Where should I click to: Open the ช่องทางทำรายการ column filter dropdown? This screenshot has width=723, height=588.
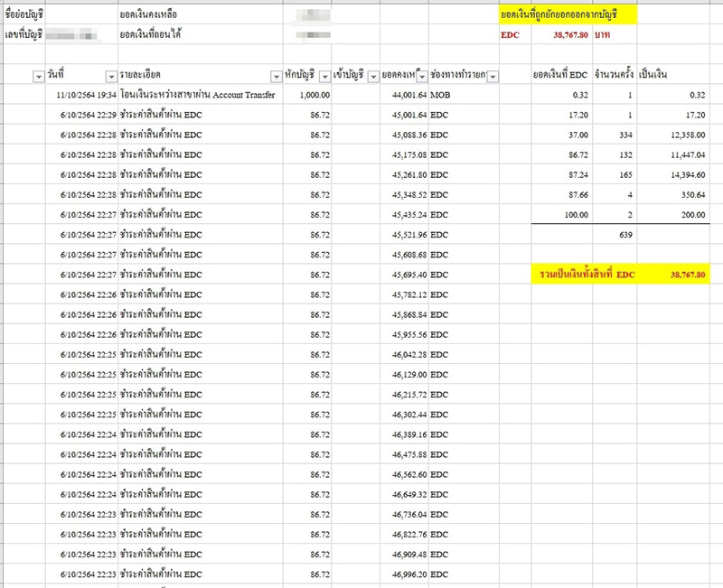[493, 77]
